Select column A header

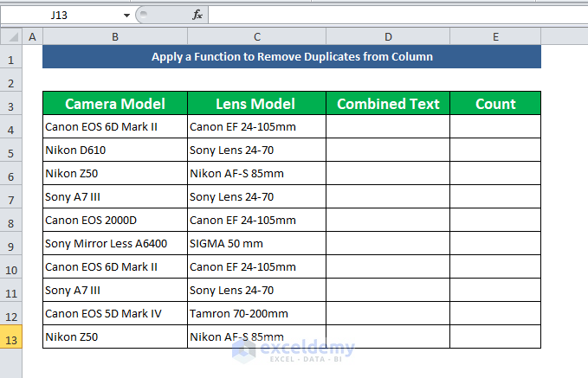[x=32, y=36]
